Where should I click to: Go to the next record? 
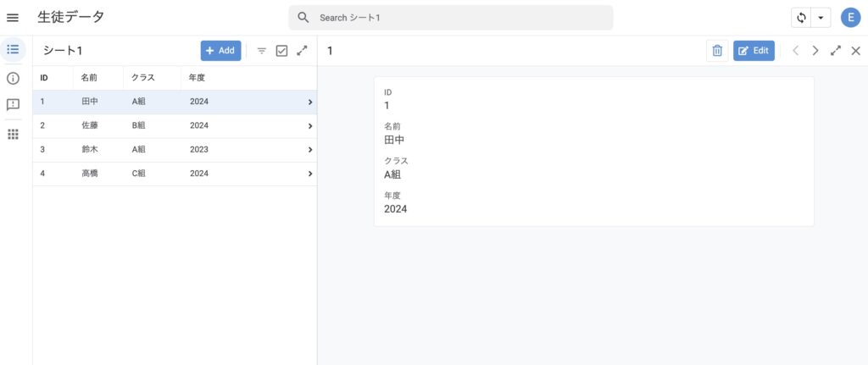815,51
